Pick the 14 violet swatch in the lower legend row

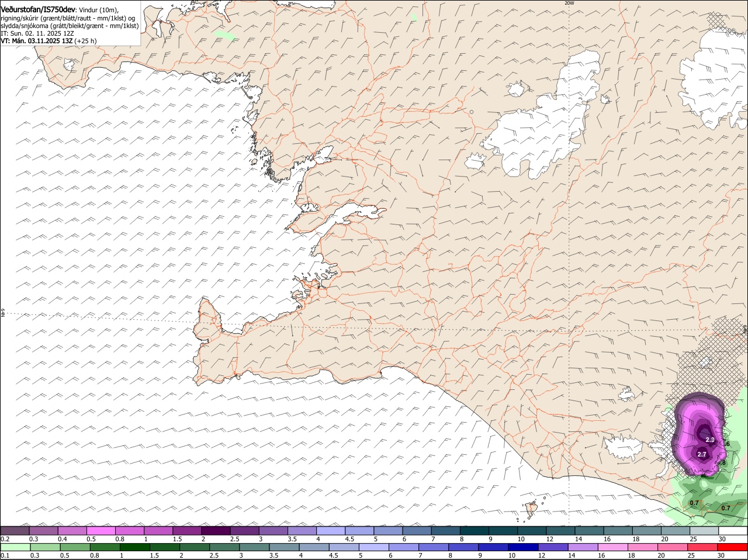coord(583,547)
